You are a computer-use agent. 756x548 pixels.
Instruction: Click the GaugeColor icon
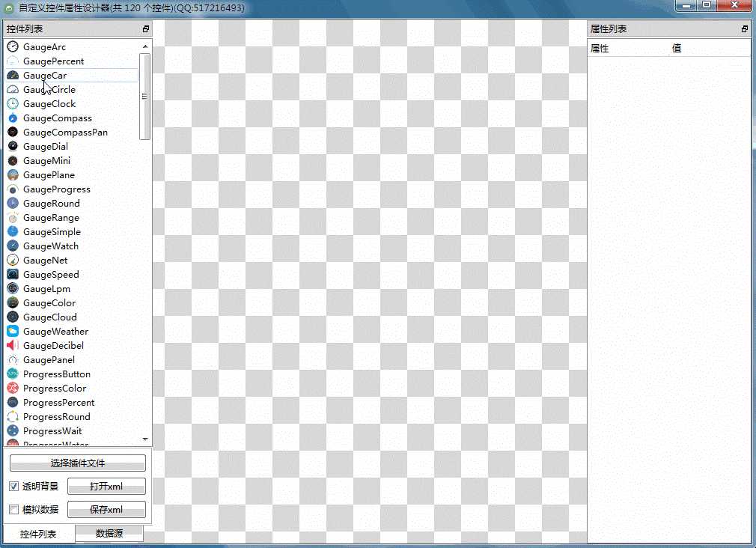tap(13, 303)
